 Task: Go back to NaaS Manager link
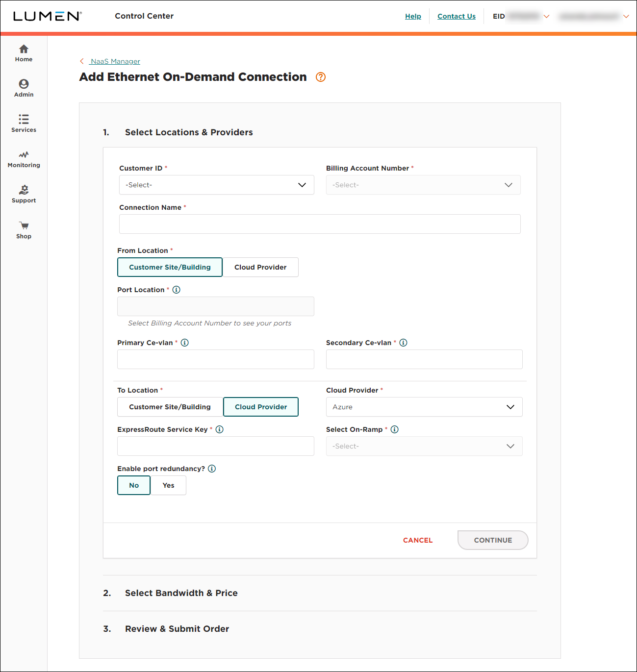(x=115, y=61)
